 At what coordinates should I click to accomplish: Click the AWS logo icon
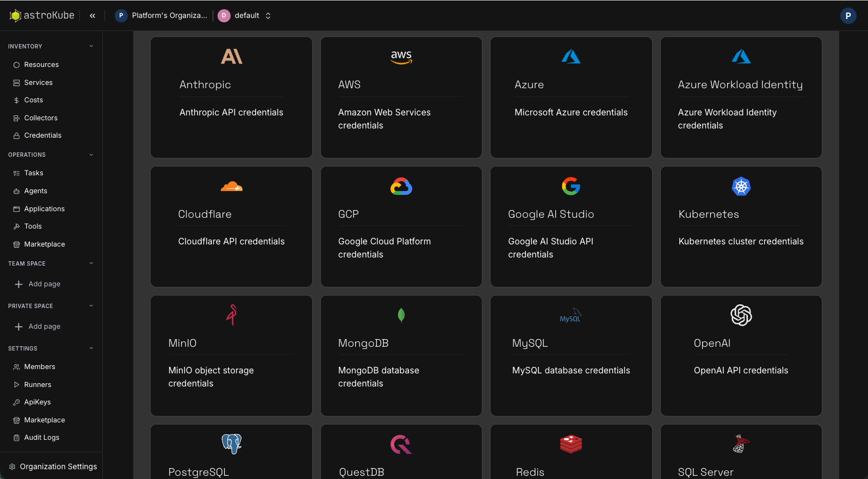(401, 57)
